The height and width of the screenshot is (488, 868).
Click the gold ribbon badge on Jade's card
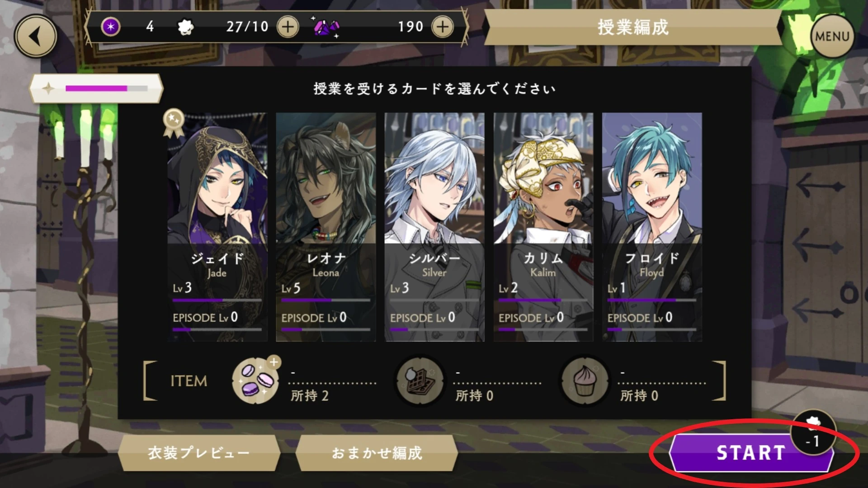pyautogui.click(x=174, y=122)
